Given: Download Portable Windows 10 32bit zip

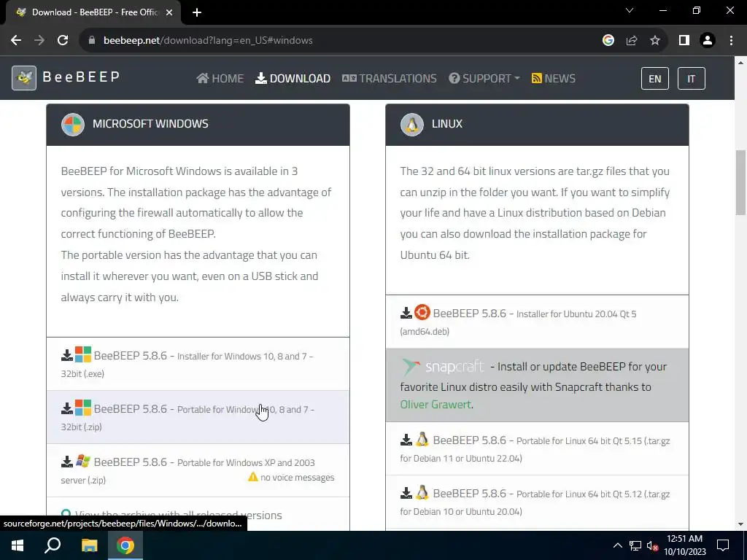Looking at the screenshot, I should (198, 417).
